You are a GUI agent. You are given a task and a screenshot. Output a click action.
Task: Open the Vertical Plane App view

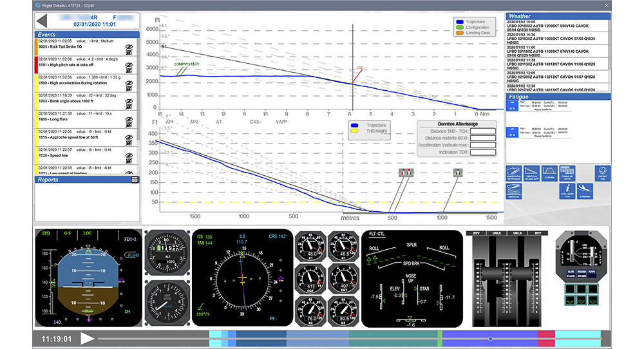[x=533, y=173]
